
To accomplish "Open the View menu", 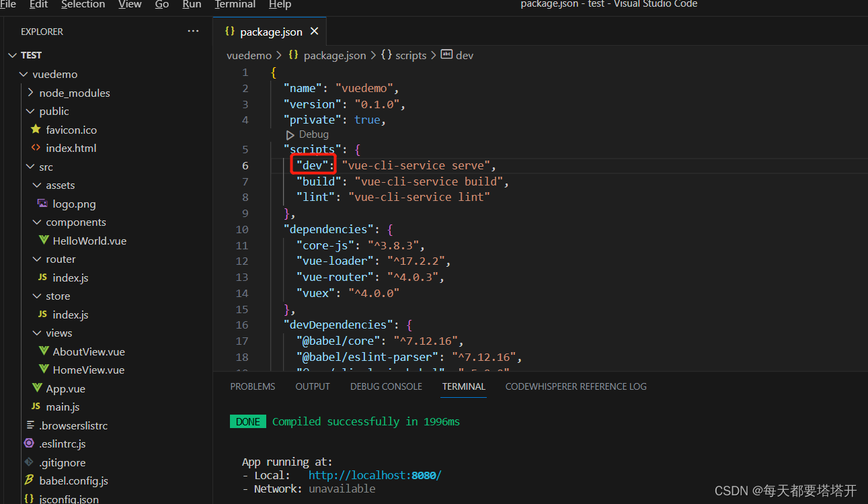I will pyautogui.click(x=130, y=4).
